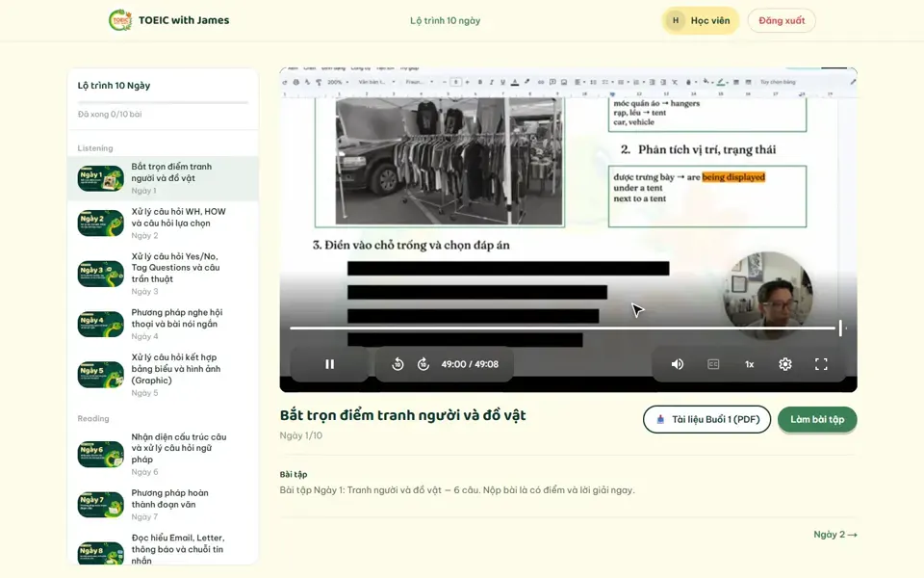Download Tài liệu Buổi 1 (PDF)
924x578 pixels.
pyautogui.click(x=706, y=419)
